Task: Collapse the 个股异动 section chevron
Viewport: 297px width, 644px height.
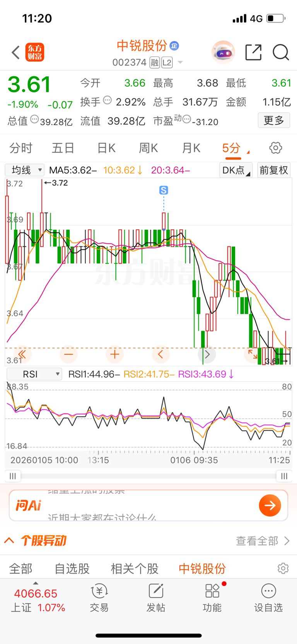Action: [9, 541]
